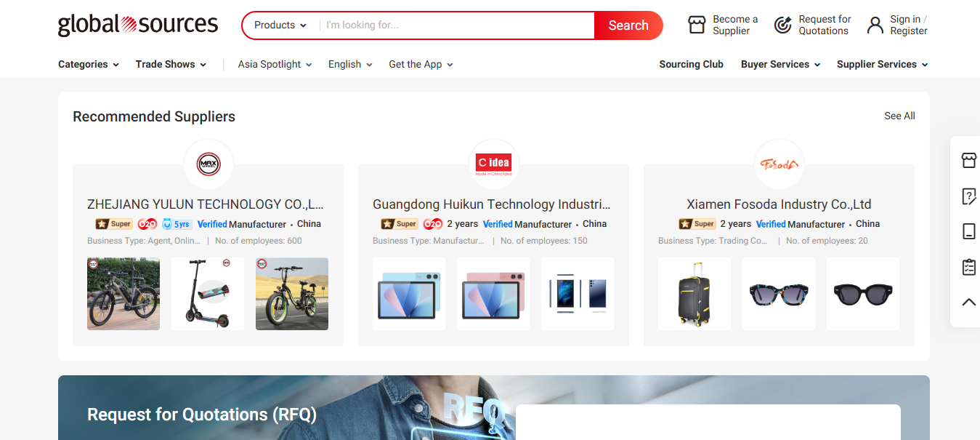Click the red Search button
Viewport: 980px width, 440px height.
point(628,25)
